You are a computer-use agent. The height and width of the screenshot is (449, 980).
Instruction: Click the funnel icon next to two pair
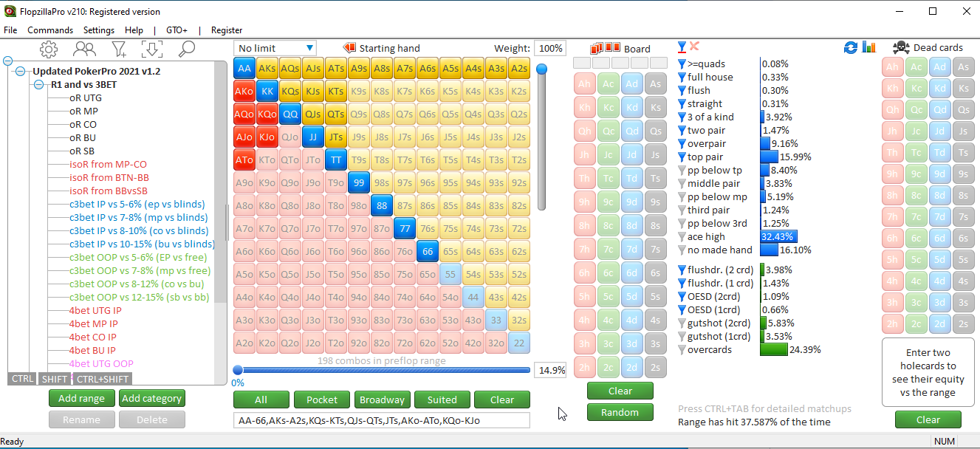682,130
